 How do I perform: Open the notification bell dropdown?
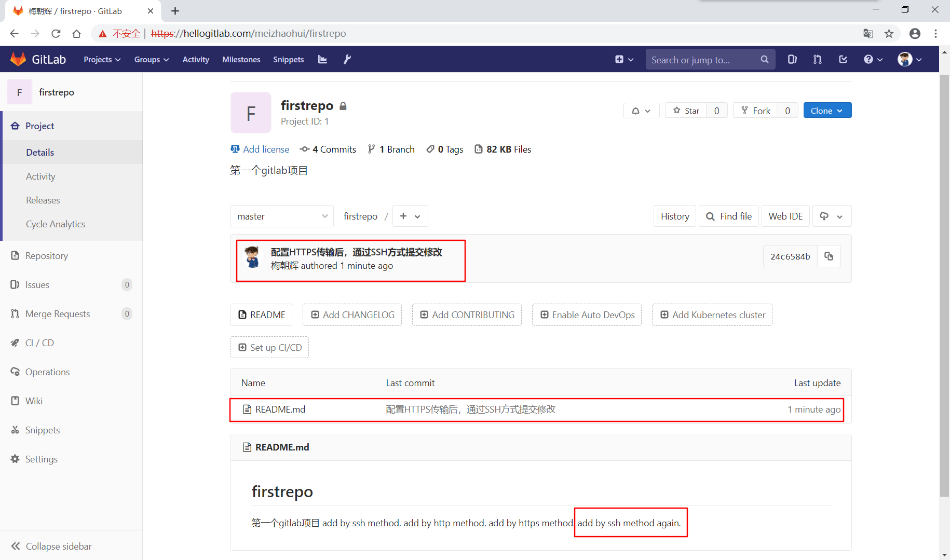point(641,111)
